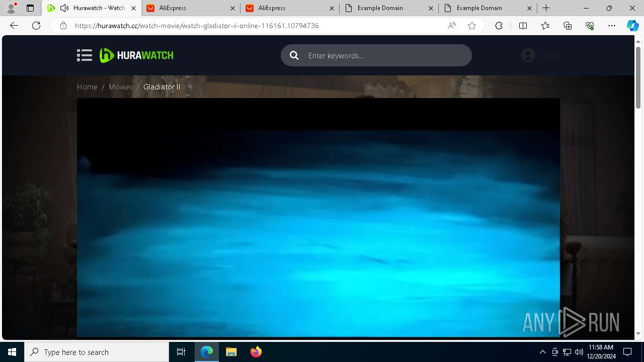Switch to the first AliExpress tab

click(x=190, y=8)
